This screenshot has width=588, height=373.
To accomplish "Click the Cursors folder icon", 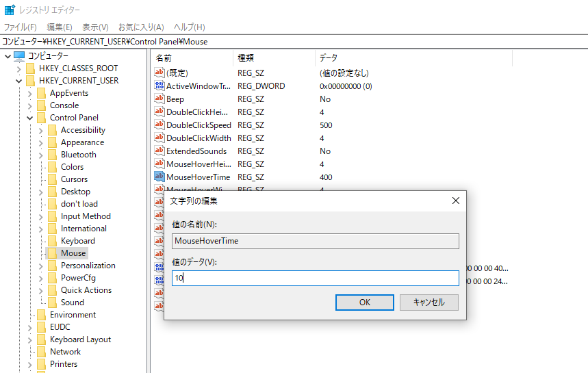I will [x=53, y=179].
